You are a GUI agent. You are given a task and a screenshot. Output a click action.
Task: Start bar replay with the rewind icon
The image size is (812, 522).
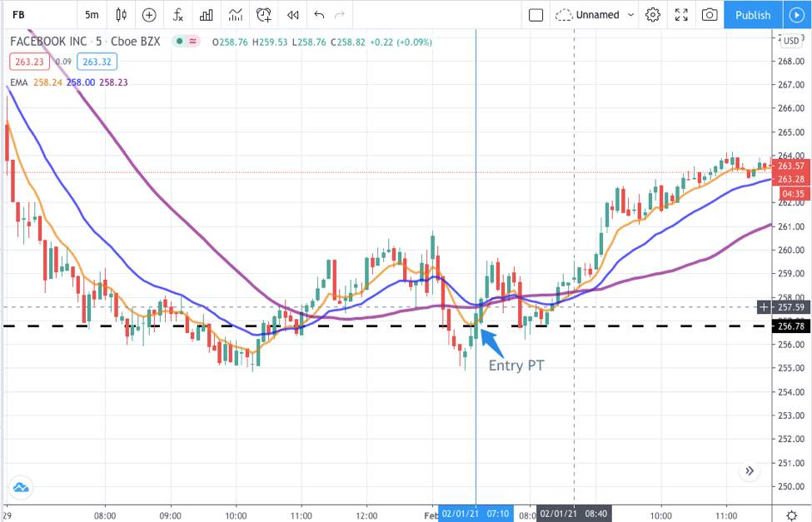click(x=293, y=15)
